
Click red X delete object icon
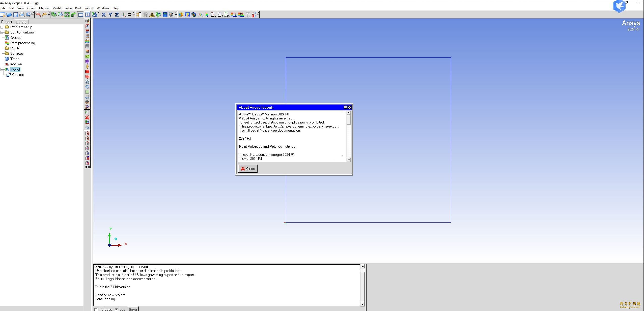[87, 117]
